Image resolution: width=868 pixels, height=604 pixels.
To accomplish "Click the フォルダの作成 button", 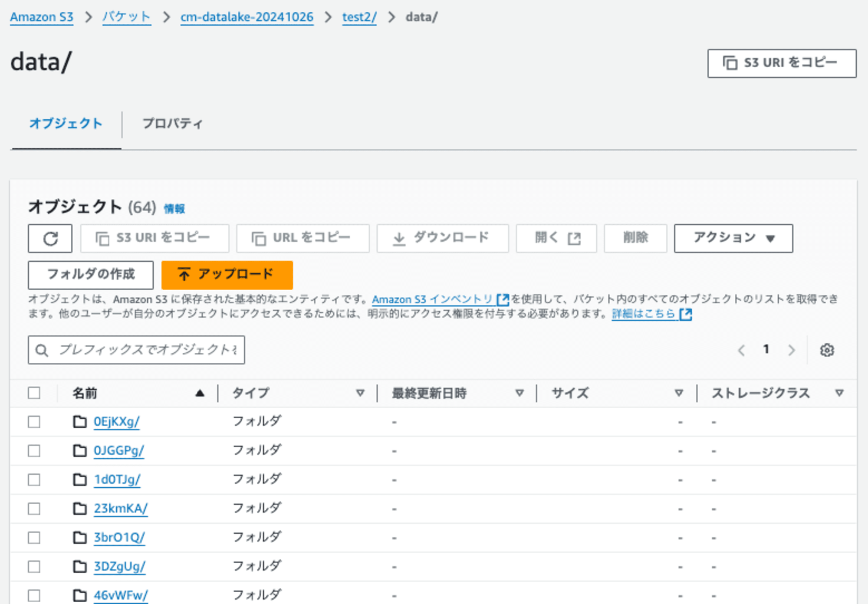I will [x=91, y=275].
